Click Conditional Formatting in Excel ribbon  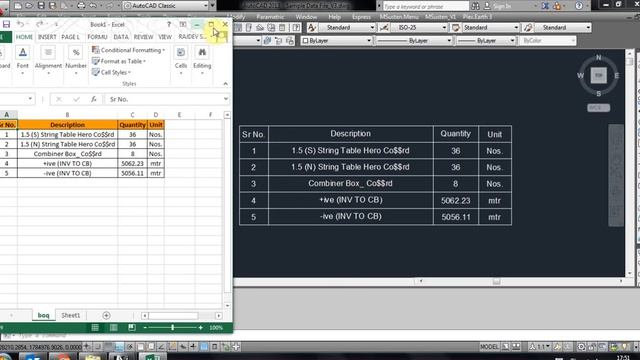129,50
